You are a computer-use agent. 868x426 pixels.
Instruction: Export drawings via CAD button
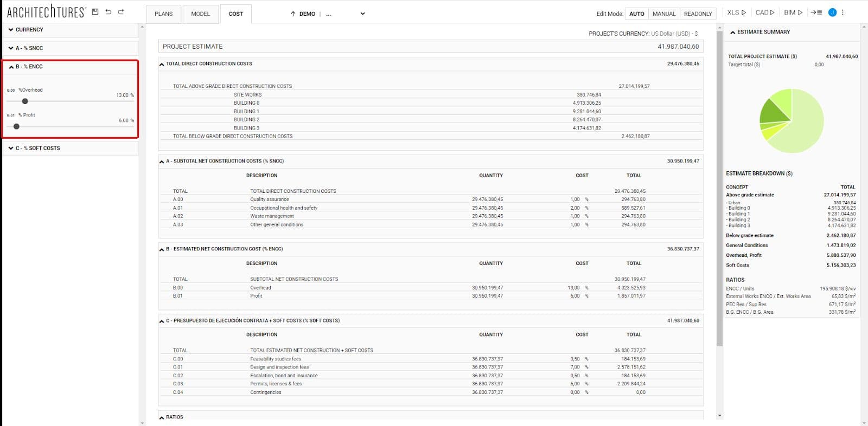[x=765, y=12]
